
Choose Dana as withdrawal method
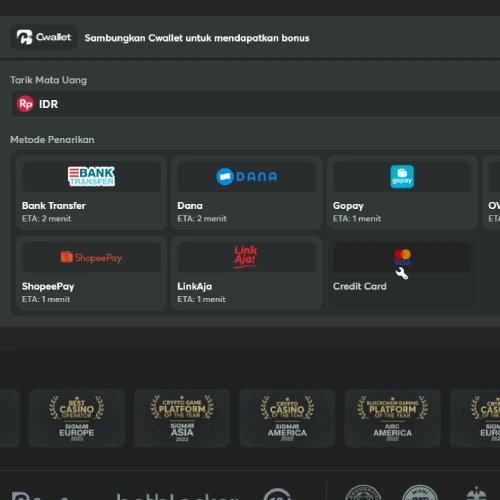point(247,193)
